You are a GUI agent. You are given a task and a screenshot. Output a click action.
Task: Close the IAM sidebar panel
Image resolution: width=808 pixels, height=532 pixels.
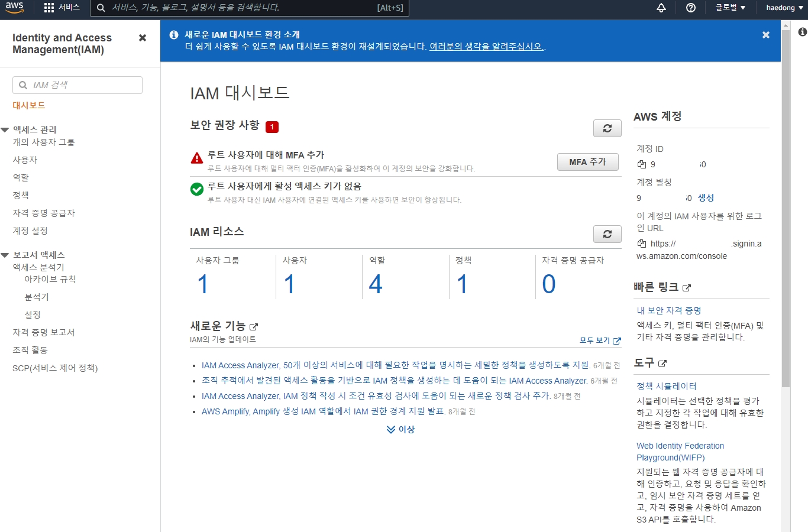coord(143,38)
